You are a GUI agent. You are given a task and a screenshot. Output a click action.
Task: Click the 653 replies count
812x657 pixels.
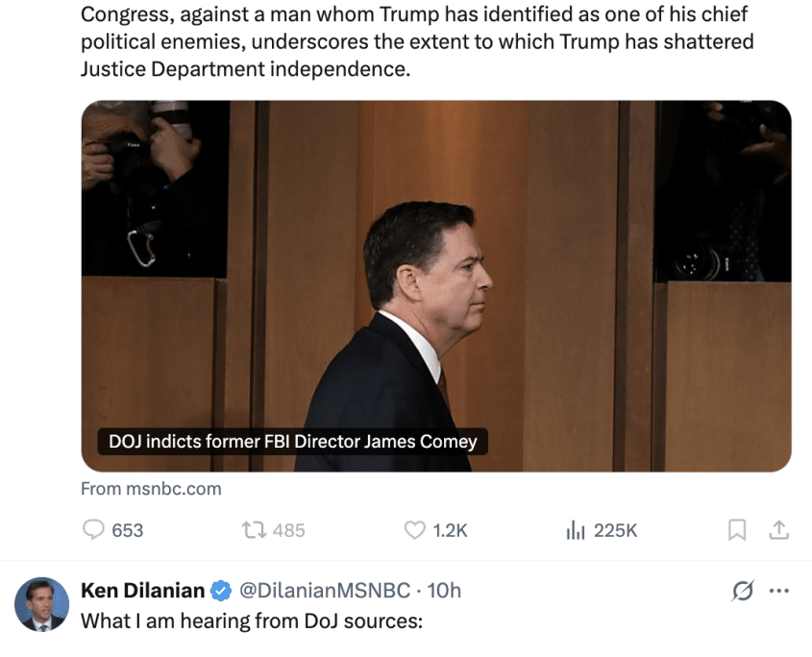tap(128, 530)
